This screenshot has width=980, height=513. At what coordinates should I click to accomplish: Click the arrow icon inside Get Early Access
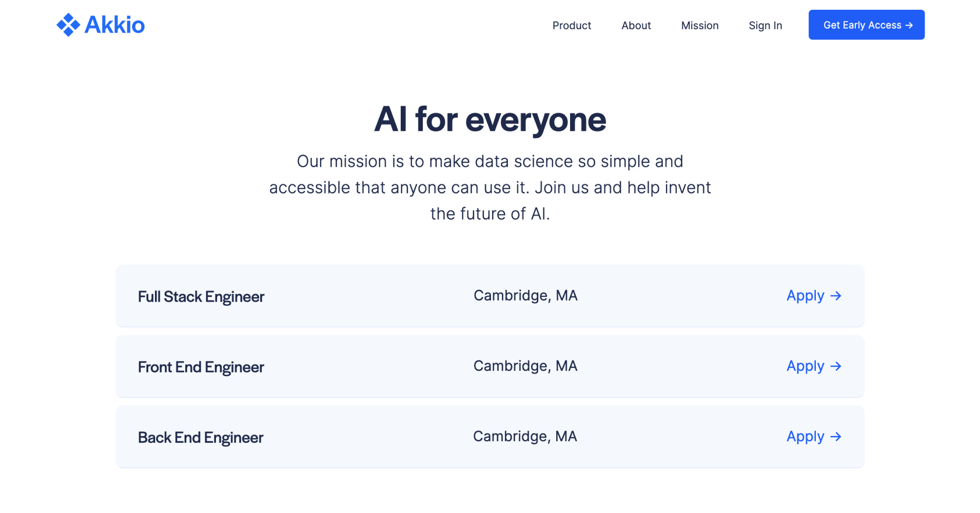(x=909, y=24)
